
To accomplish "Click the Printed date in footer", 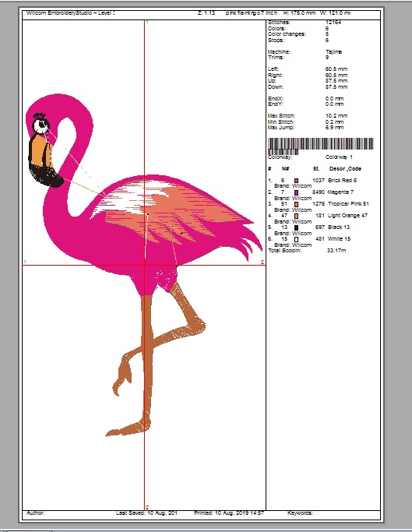I will click(229, 513).
